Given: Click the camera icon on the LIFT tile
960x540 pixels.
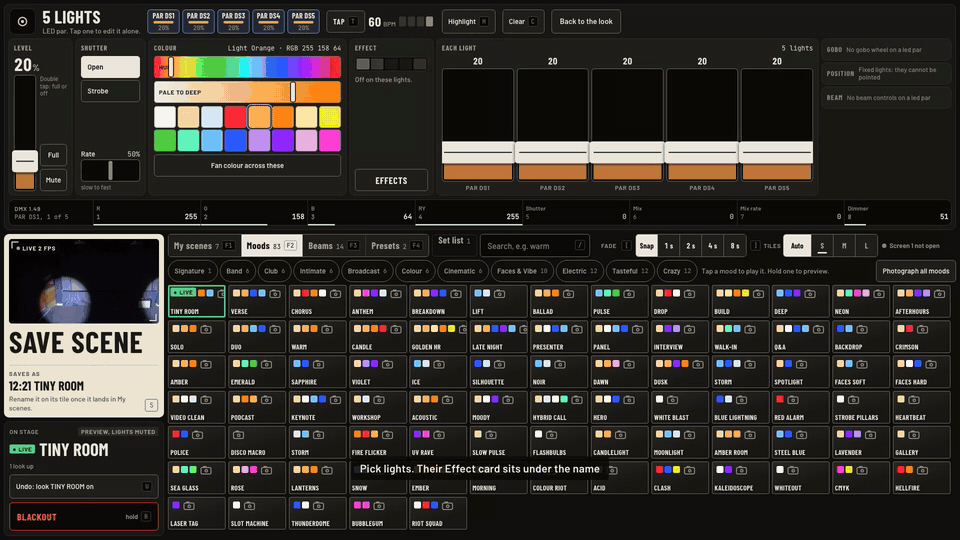Looking at the screenshot, I should (500, 294).
